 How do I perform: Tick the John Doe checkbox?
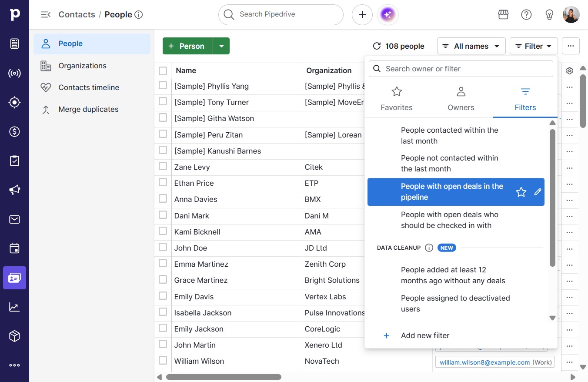tap(163, 247)
